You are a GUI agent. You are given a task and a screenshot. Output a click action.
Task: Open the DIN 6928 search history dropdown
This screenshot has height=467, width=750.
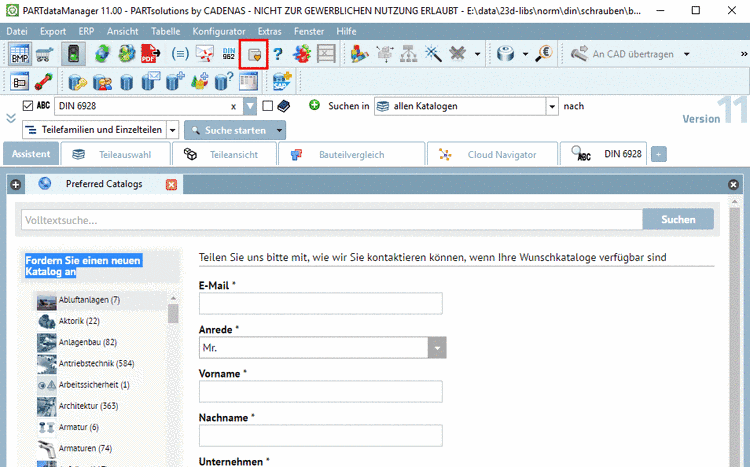[x=250, y=106]
